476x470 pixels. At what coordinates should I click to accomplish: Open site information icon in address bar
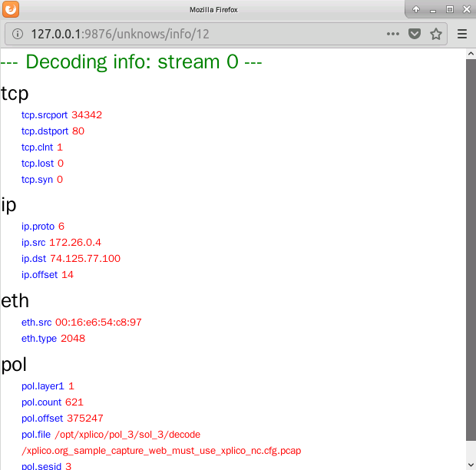[x=18, y=34]
